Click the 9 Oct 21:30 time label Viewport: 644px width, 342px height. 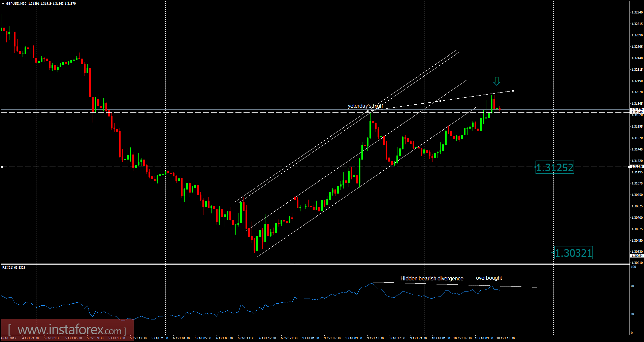pos(419,338)
